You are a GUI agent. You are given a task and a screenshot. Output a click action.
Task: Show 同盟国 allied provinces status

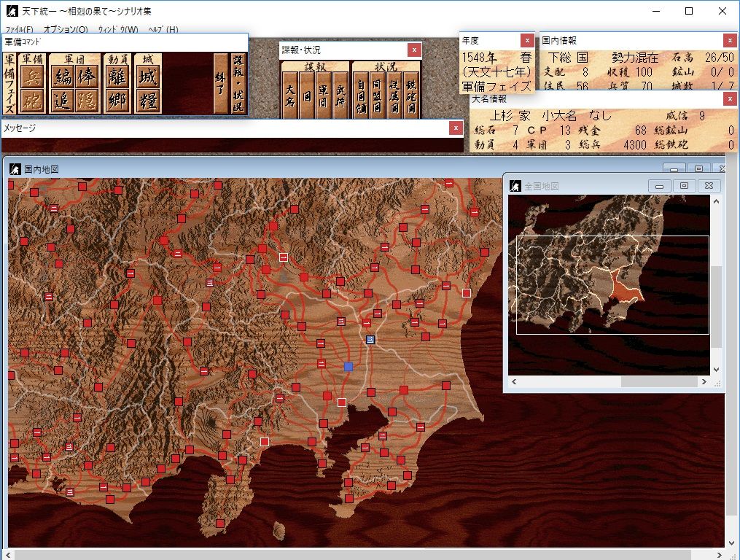click(x=377, y=96)
